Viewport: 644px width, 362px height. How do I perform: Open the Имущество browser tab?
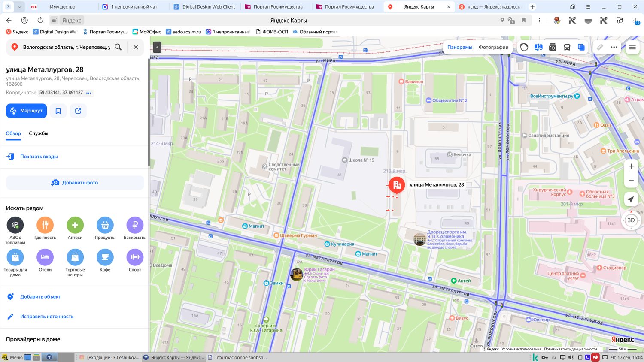point(62,7)
